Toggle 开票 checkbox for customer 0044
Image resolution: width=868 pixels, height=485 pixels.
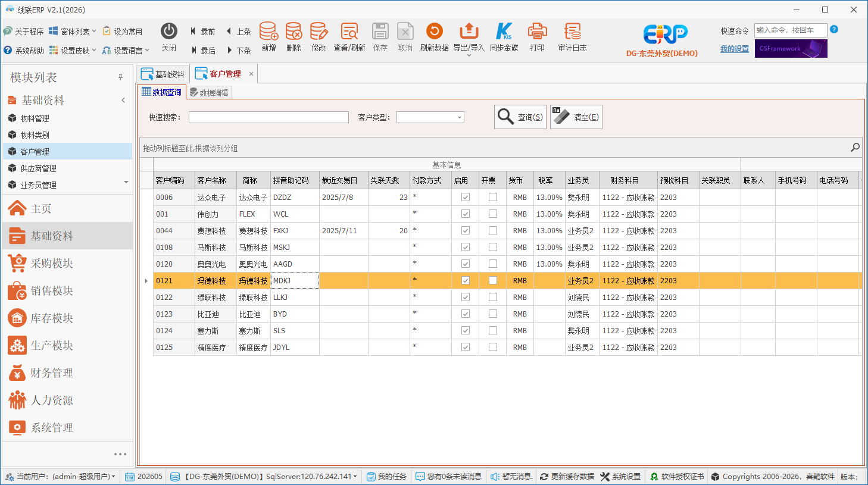[493, 230]
